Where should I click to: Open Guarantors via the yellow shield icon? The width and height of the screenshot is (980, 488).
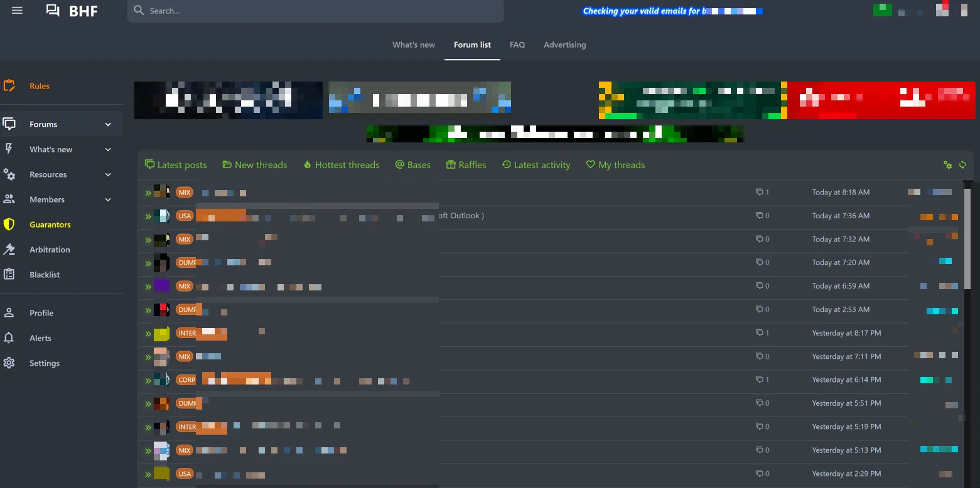pos(9,225)
